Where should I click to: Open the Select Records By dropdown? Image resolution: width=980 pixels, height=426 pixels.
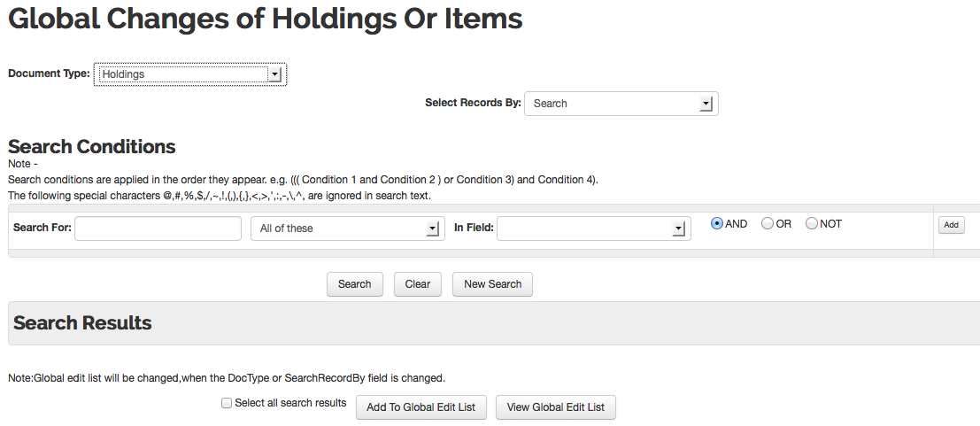pyautogui.click(x=621, y=104)
